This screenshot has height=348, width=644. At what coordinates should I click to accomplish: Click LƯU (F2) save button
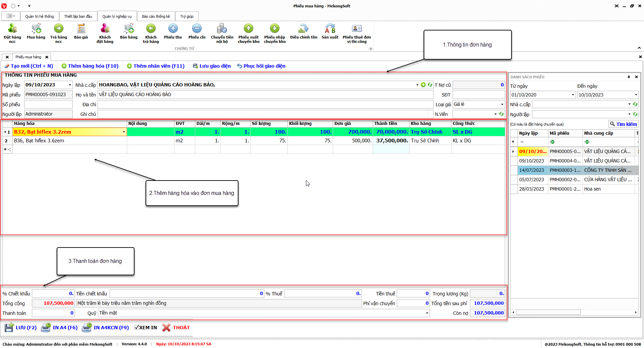[21, 328]
